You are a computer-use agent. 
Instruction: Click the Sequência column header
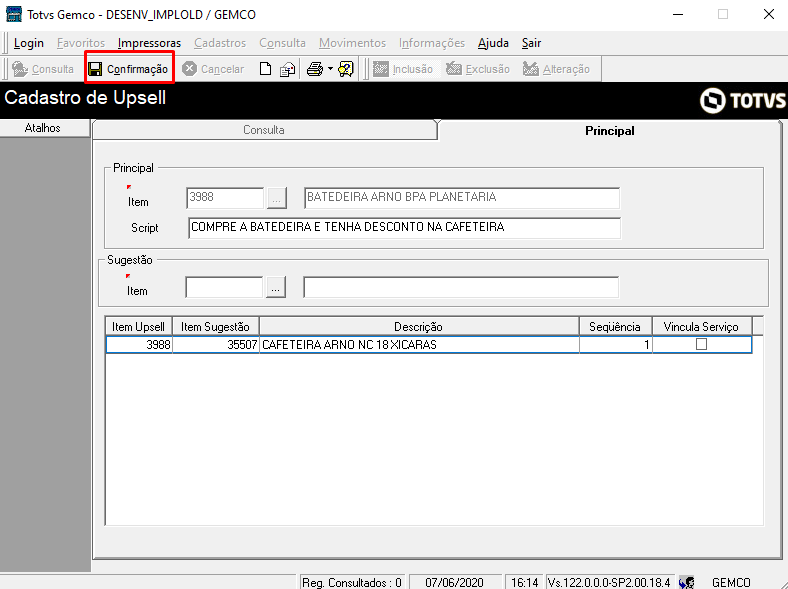pos(615,327)
